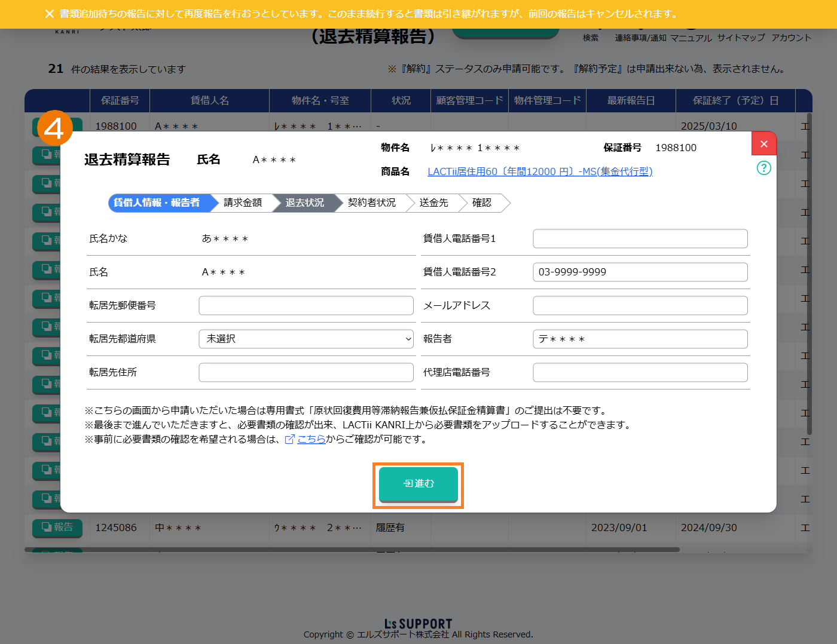837x644 pixels.
Task: Click the 進む button to proceed
Action: tap(418, 484)
